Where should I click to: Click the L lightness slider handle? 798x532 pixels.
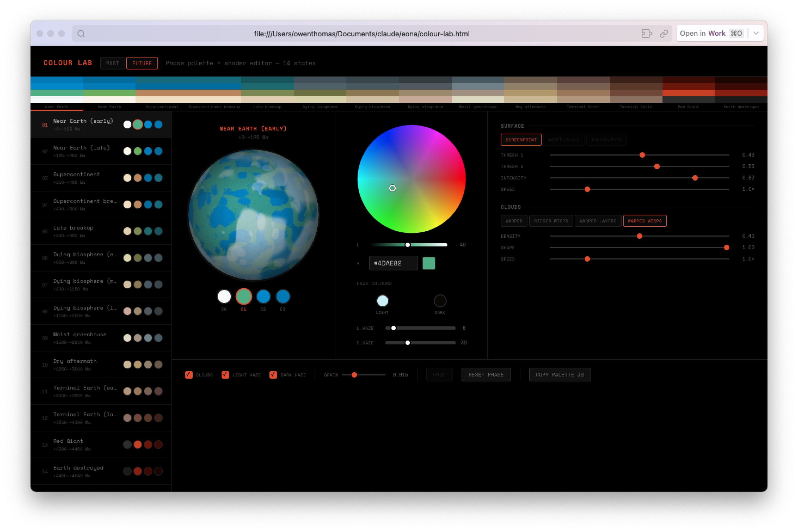(x=408, y=245)
